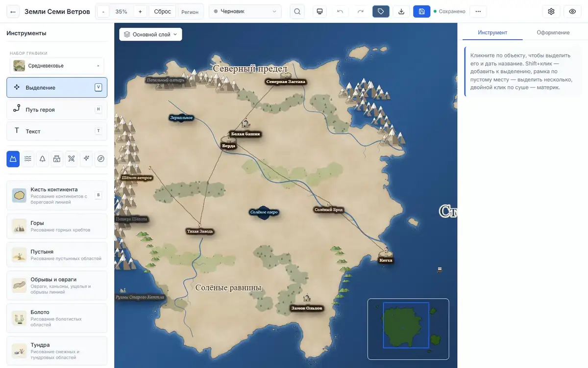Open settings with the gear icon

click(551, 11)
